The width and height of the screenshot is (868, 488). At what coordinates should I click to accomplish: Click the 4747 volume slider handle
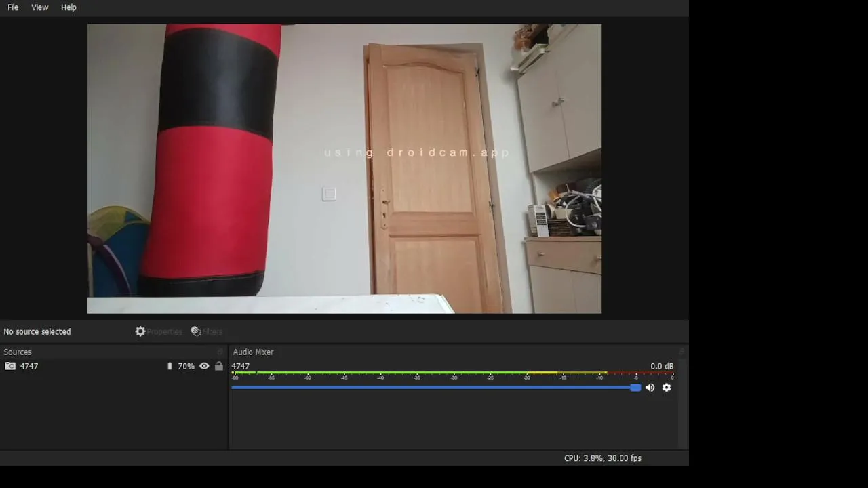click(x=635, y=388)
